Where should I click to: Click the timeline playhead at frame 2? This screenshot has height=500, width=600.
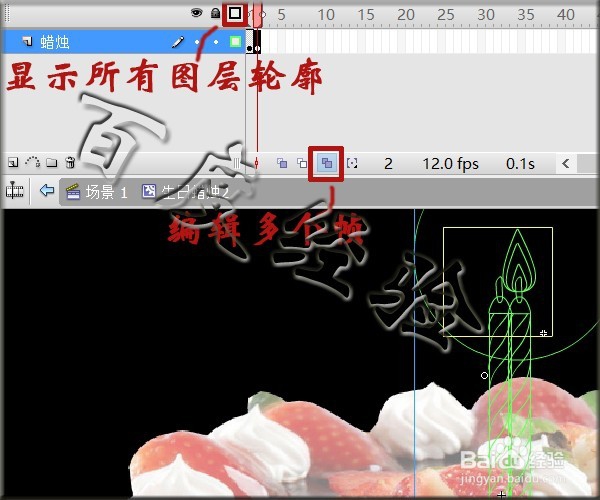click(258, 15)
